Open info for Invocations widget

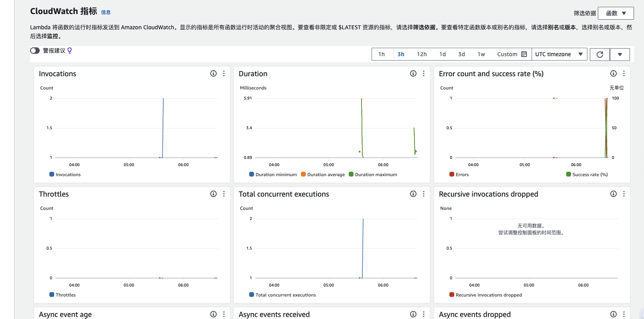[x=213, y=73]
